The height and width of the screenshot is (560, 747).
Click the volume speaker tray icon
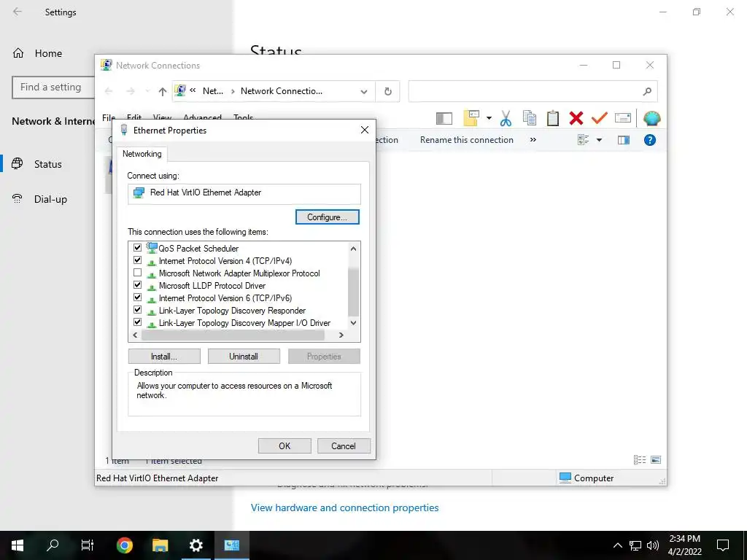[653, 545]
